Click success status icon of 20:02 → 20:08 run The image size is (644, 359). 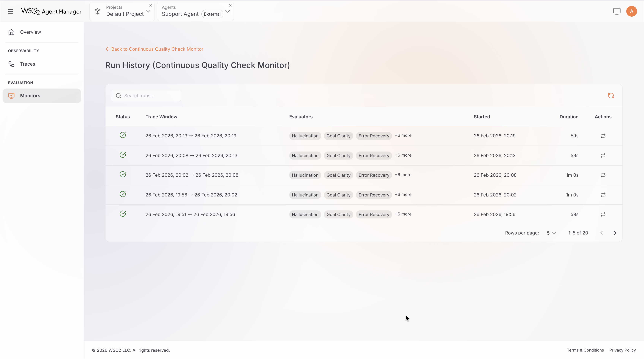pyautogui.click(x=123, y=174)
